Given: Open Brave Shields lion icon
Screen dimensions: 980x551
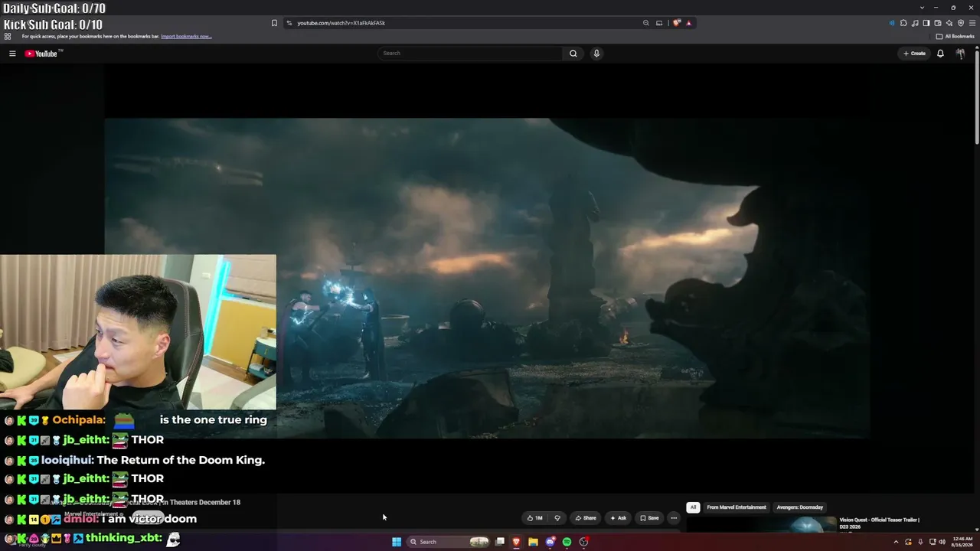Looking at the screenshot, I should [x=676, y=23].
